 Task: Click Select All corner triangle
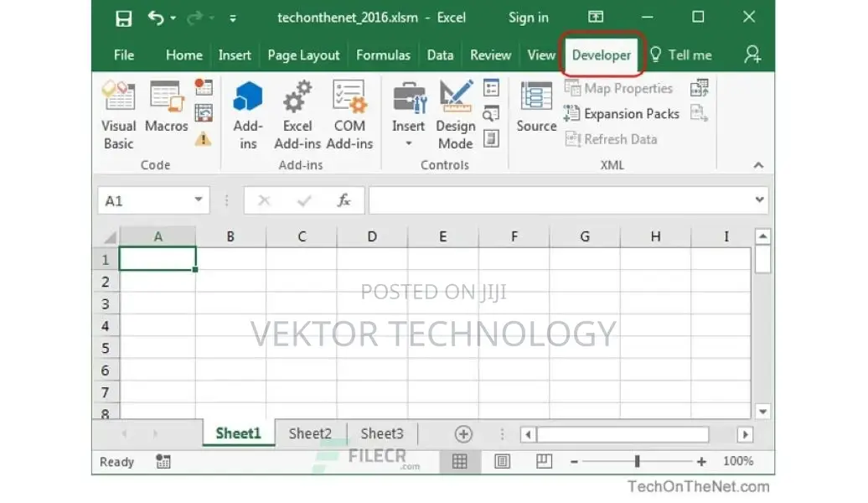(x=110, y=237)
